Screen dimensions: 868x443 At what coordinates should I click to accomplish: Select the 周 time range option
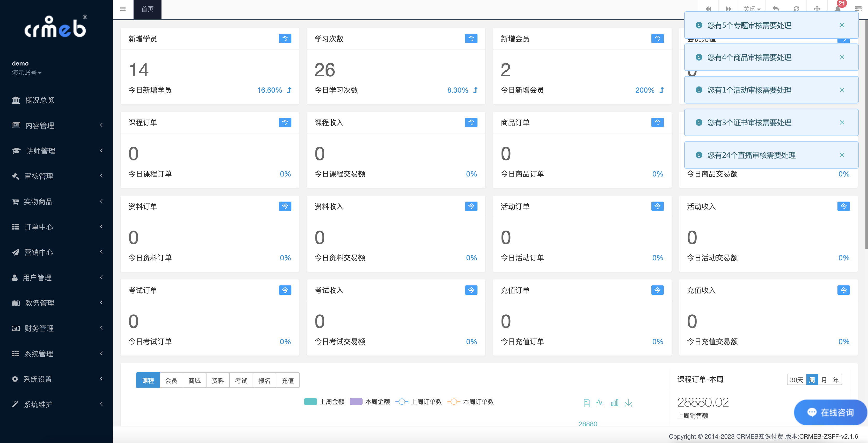pyautogui.click(x=812, y=380)
